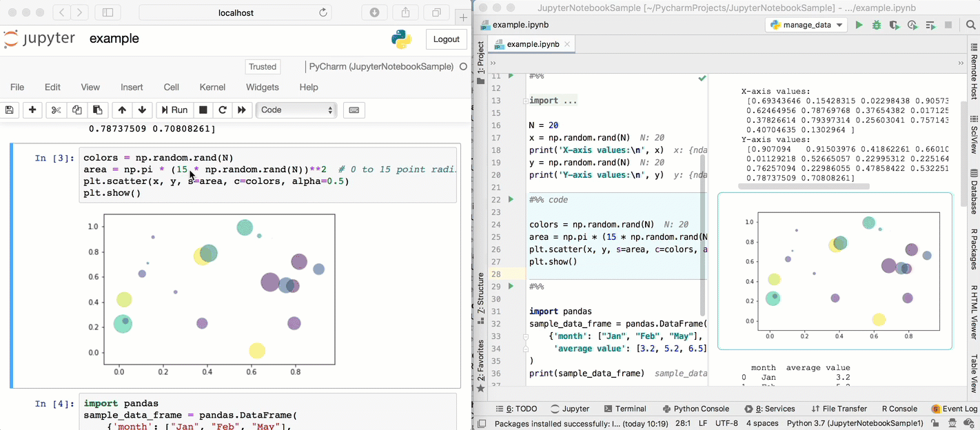This screenshot has height=430, width=980.
Task: Open UTF-8 encoding selector in status bar
Action: click(726, 424)
